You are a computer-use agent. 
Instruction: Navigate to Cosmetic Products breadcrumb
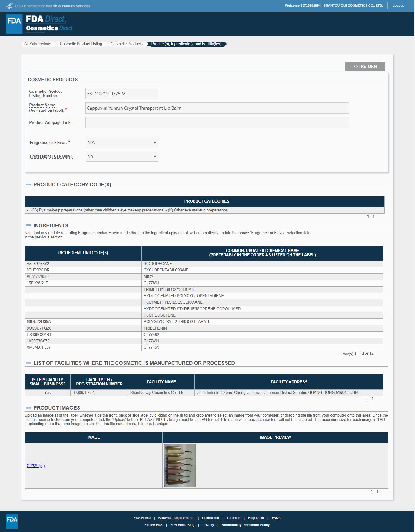[127, 44]
